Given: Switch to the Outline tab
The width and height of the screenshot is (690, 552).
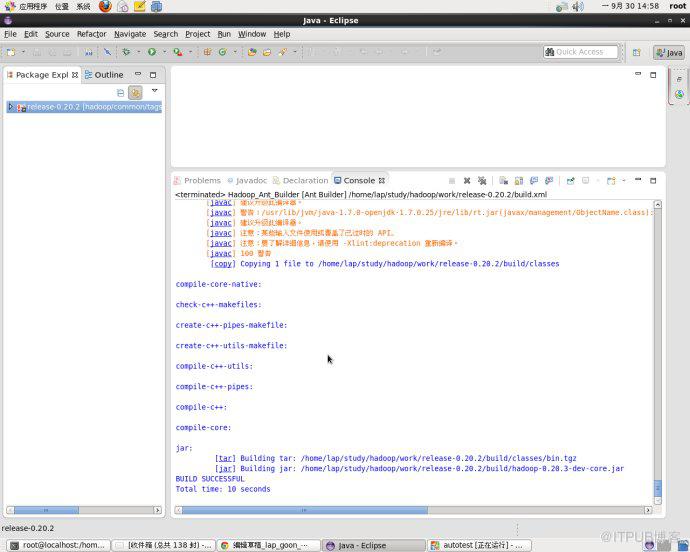Looking at the screenshot, I should [x=104, y=75].
